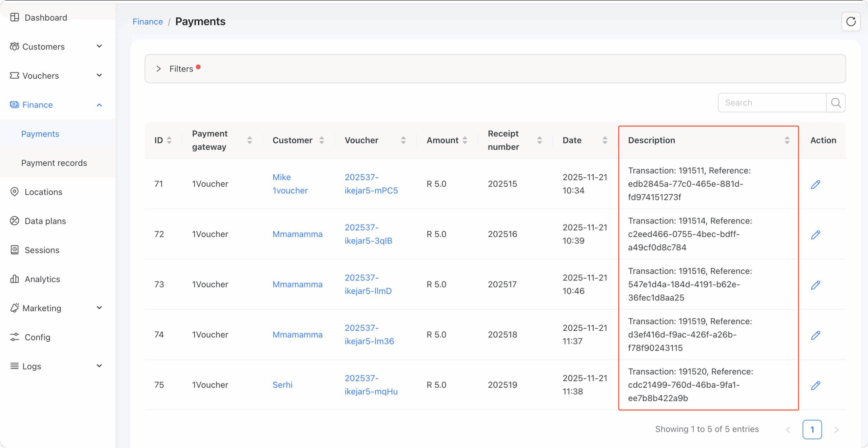Viewport: 868px width, 448px height.
Task: Edit payment 75 using the pencil icon
Action: (816, 385)
